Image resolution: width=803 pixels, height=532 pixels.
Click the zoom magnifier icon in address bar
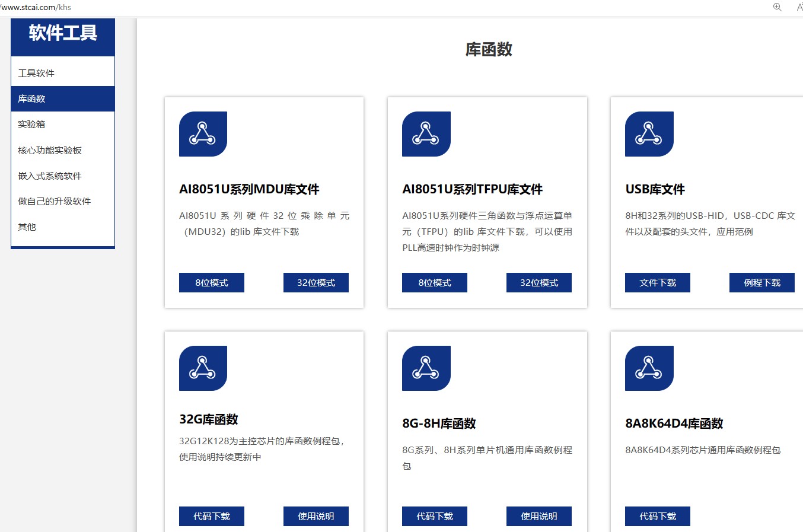[777, 7]
